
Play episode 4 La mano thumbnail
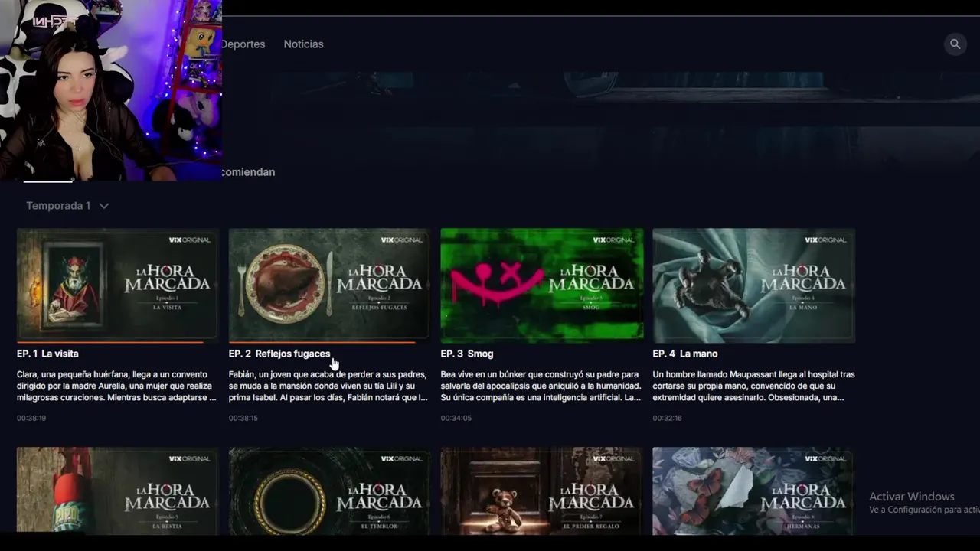click(753, 285)
